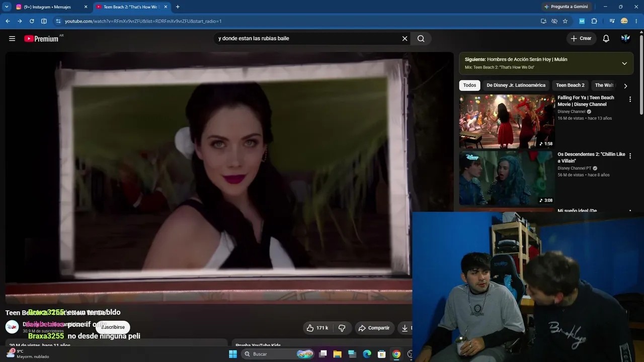Close the Instagram Mensajes tab

click(x=86, y=7)
